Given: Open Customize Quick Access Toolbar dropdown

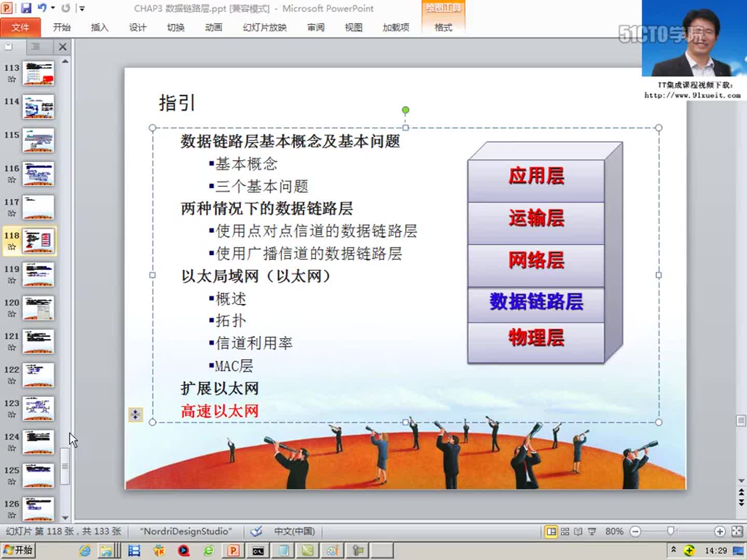Looking at the screenshot, I should 82,8.
